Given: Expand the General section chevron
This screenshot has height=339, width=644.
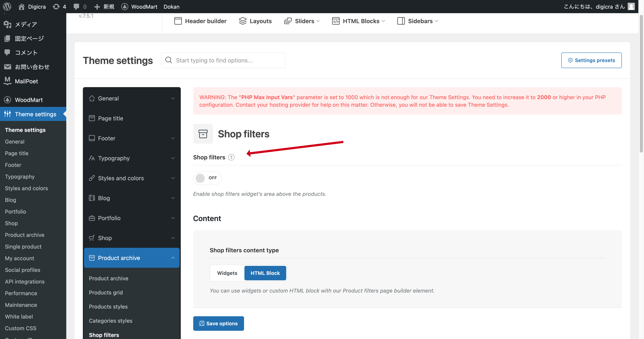Looking at the screenshot, I should coord(173,98).
